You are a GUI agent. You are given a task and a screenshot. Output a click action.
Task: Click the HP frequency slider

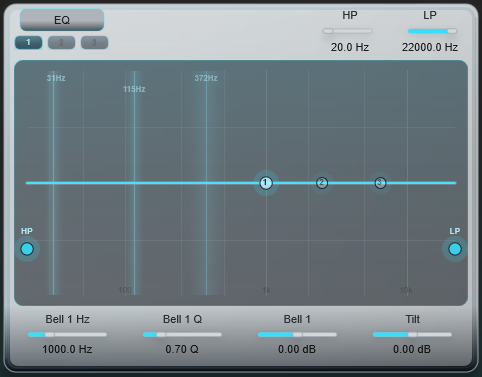point(347,31)
